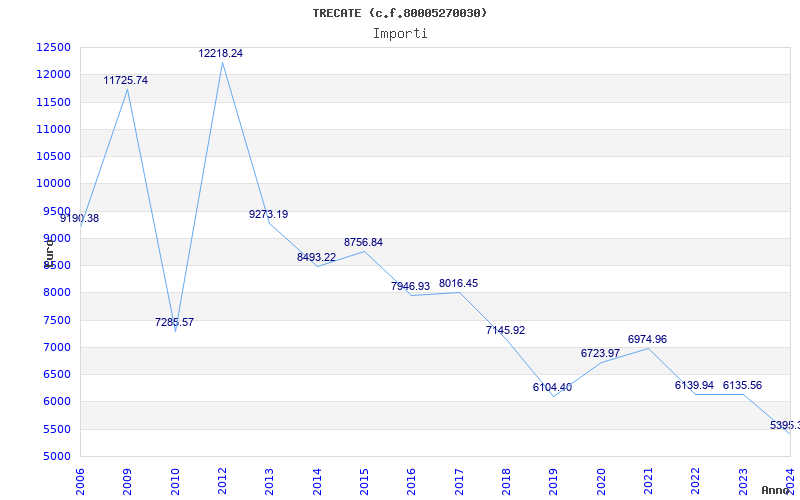This screenshot has height=500, width=800.
Task: Select year 2020 on the x-axis
Action: [x=601, y=482]
